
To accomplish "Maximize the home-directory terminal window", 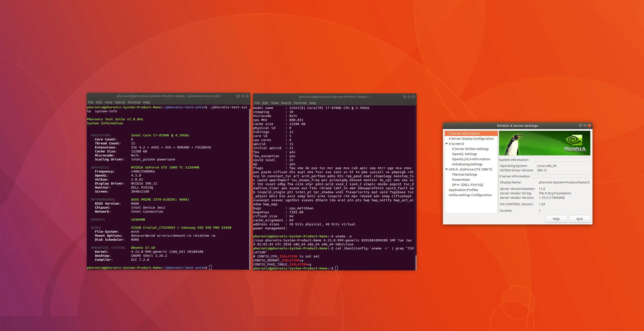I will [x=409, y=97].
